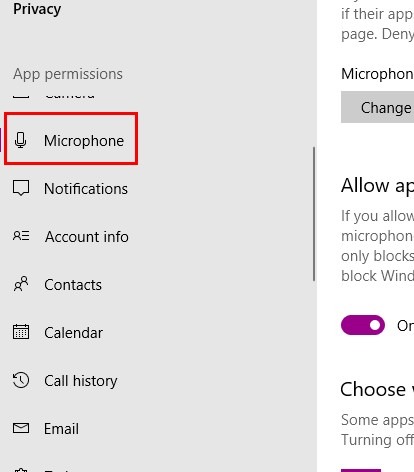The image size is (414, 472).
Task: Click the Microphone icon in sidebar
Action: pos(21,140)
